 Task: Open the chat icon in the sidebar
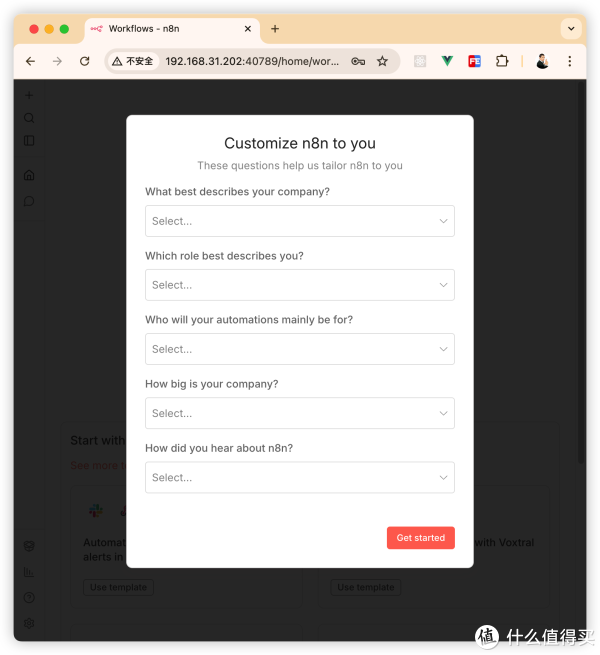coord(29,201)
